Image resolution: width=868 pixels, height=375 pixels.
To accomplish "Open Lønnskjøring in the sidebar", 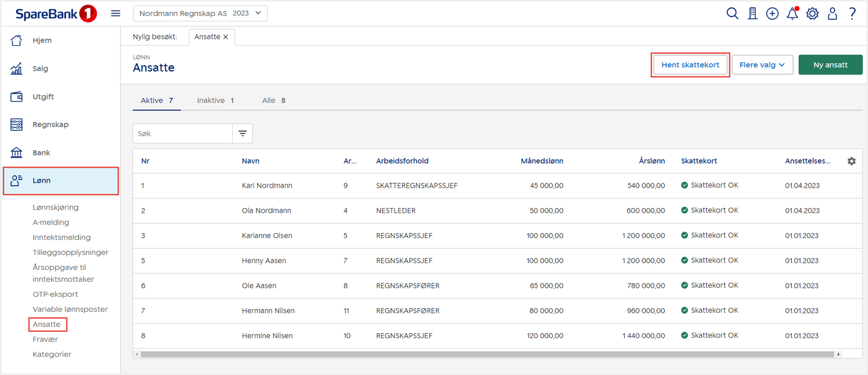I will click(56, 207).
